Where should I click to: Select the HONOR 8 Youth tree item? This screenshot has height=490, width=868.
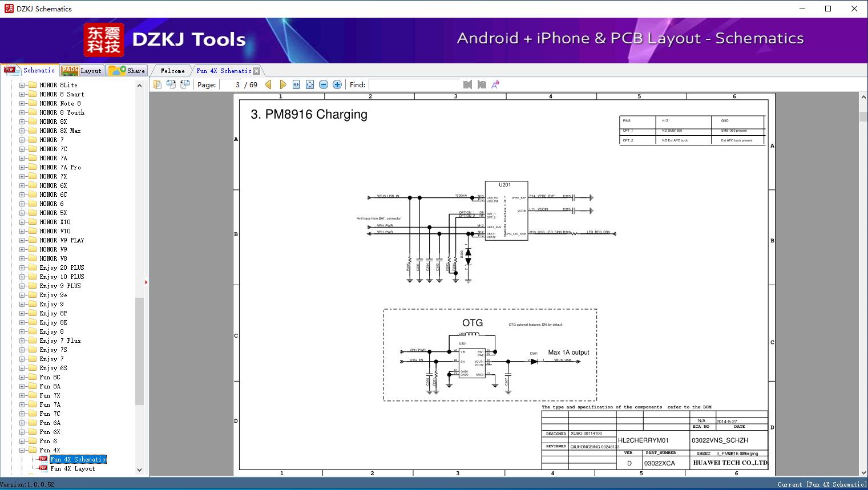[62, 112]
